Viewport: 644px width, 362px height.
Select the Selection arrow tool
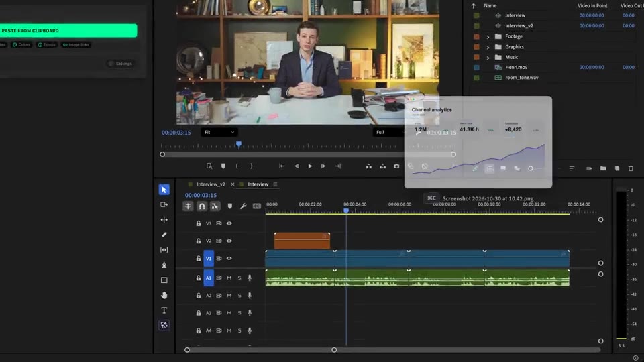tap(164, 190)
